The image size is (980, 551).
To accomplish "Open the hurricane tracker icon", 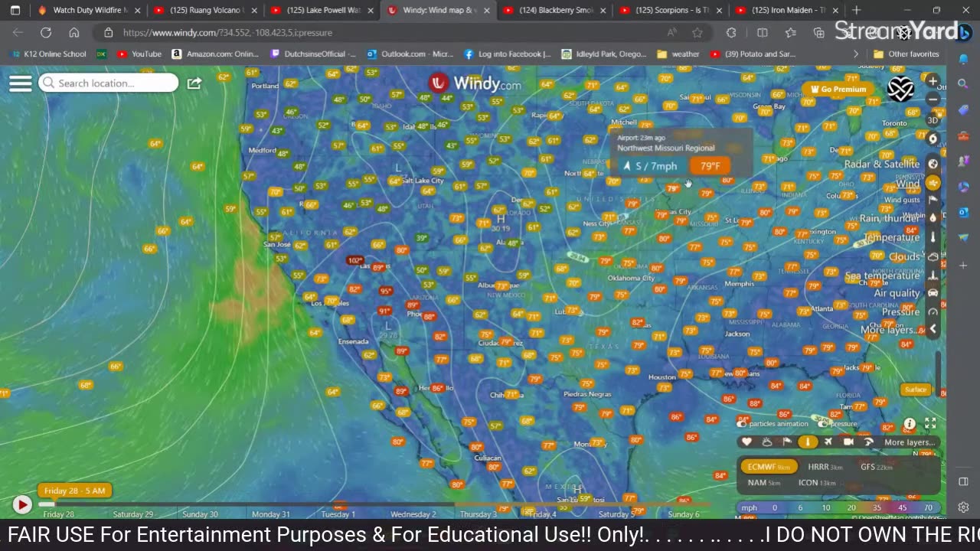I will pyautogui.click(x=933, y=139).
